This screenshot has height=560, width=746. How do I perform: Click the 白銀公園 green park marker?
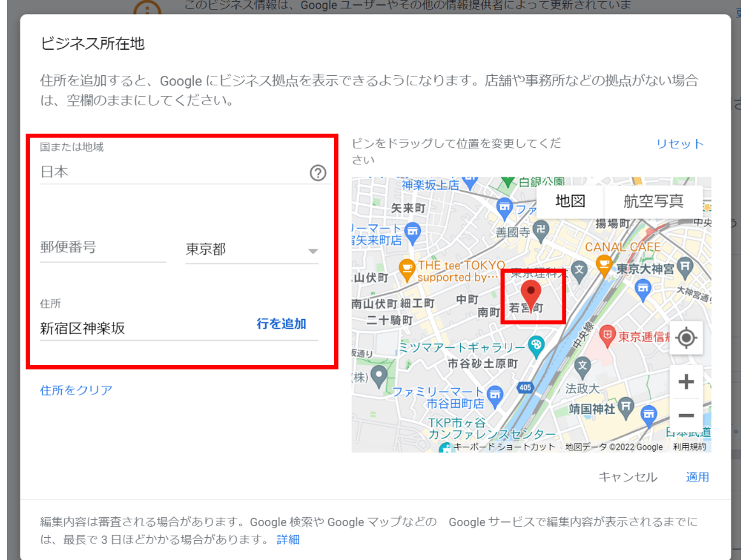click(508, 181)
